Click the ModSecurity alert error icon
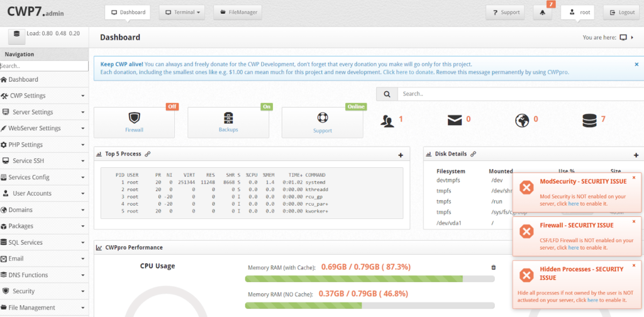The image size is (644, 317). (x=526, y=187)
